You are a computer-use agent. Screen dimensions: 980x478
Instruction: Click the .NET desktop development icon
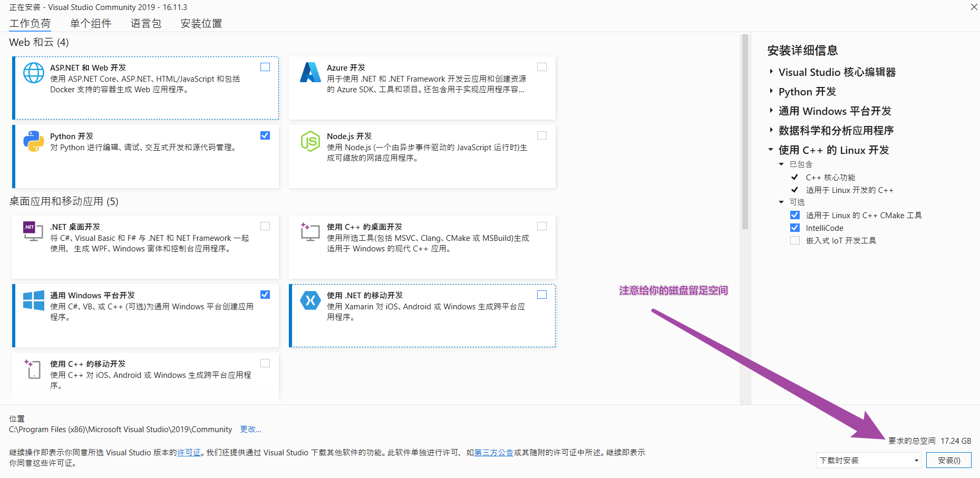tap(33, 231)
